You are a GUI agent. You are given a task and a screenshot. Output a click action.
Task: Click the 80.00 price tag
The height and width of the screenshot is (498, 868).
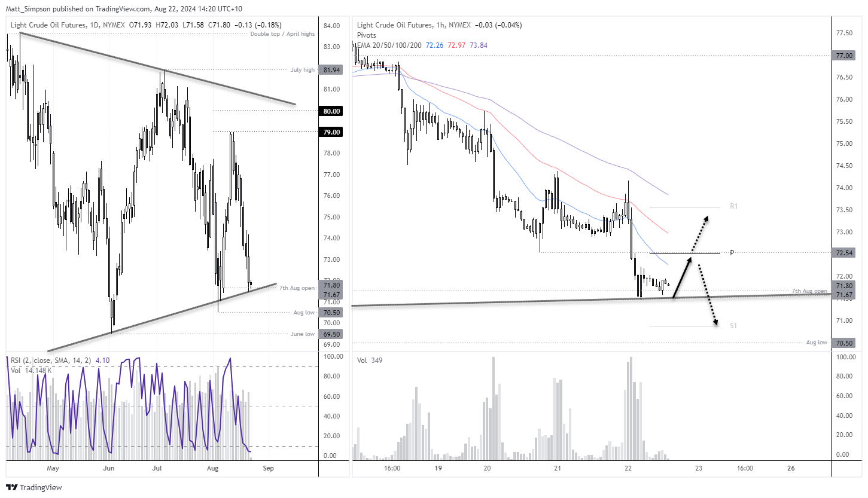(x=332, y=111)
